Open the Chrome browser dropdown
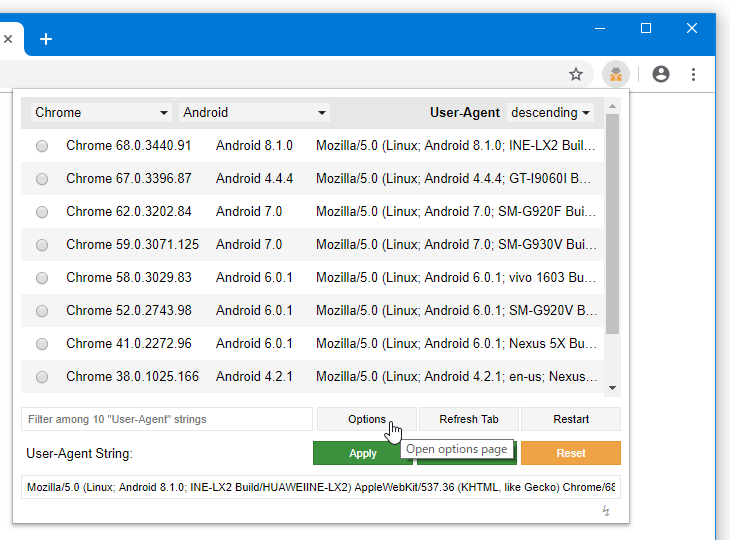Viewport: 730px width, 540px height. pyautogui.click(x=101, y=113)
